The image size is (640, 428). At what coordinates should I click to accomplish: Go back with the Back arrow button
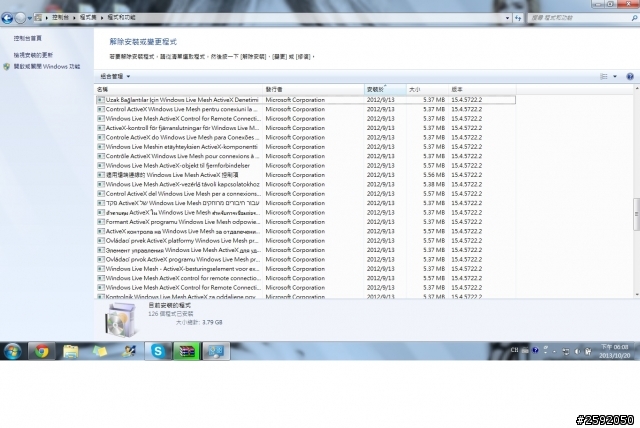pos(7,18)
